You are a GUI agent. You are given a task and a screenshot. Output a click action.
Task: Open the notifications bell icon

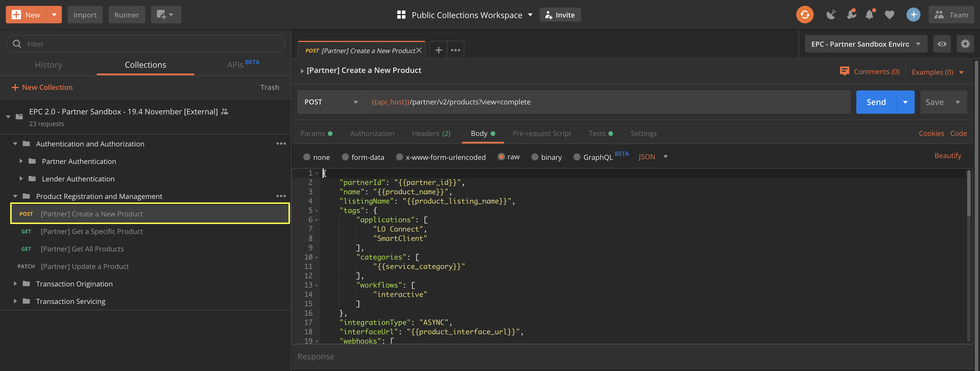point(869,15)
